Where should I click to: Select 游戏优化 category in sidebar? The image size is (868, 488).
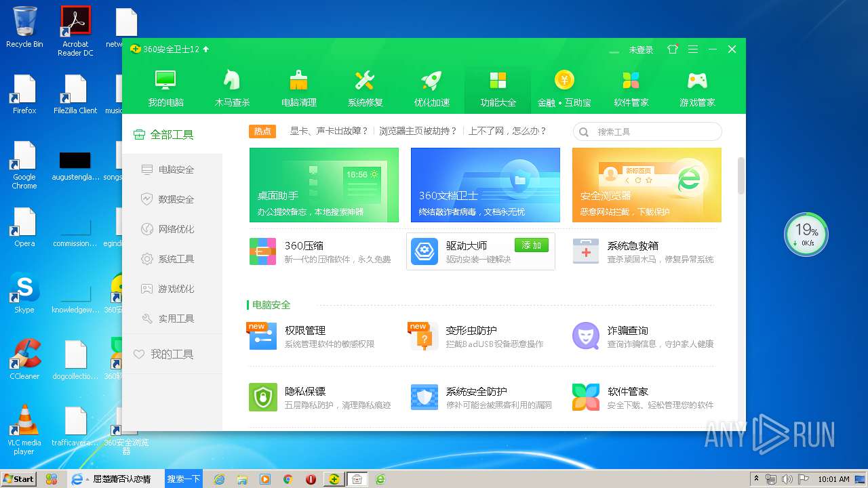(172, 289)
